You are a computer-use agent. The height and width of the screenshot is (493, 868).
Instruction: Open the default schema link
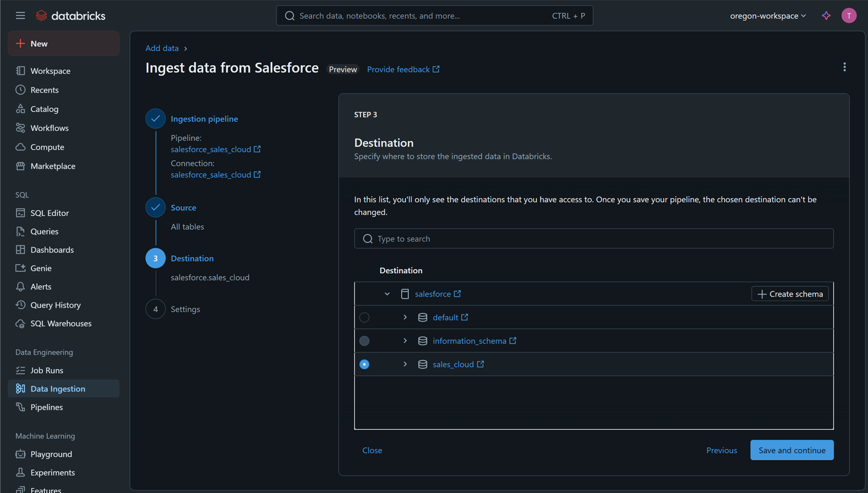click(x=451, y=317)
